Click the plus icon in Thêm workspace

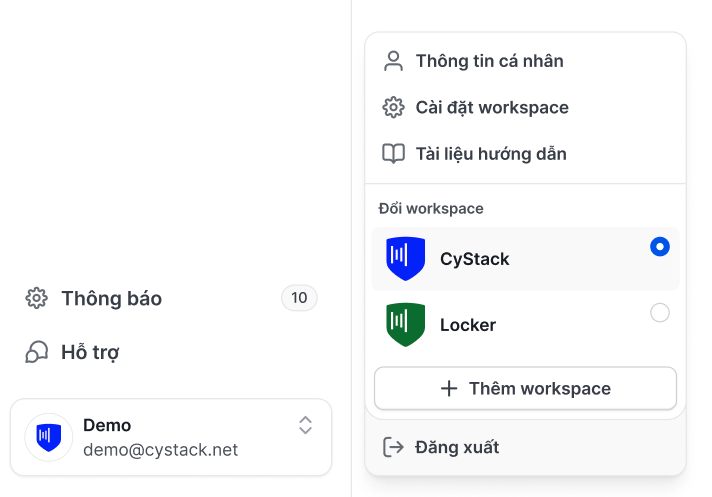click(449, 389)
